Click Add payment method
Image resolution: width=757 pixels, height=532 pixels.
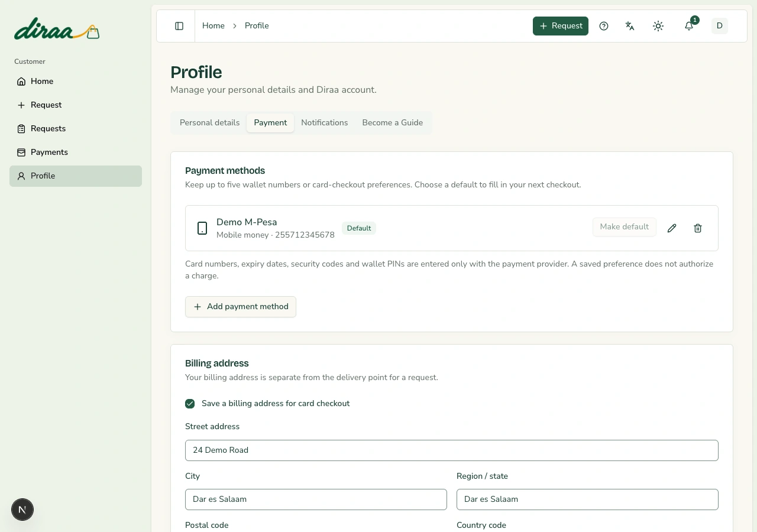click(x=241, y=307)
